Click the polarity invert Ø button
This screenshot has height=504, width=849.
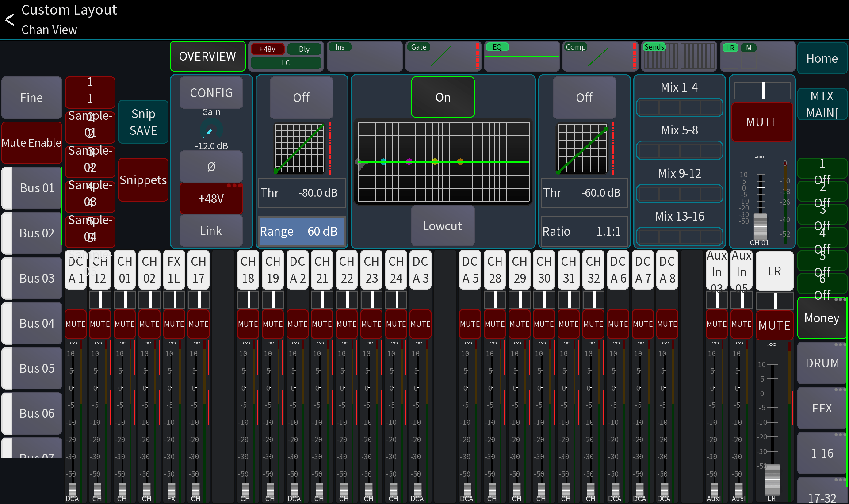(211, 167)
